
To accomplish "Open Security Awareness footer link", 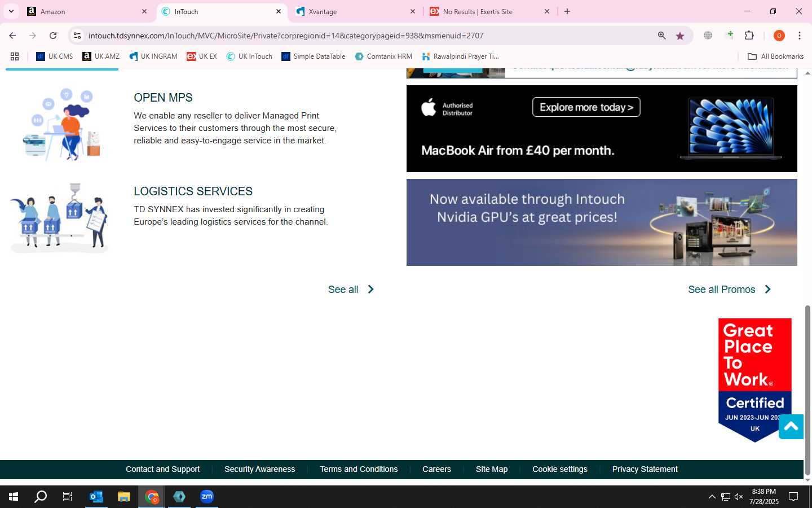I will [259, 469].
